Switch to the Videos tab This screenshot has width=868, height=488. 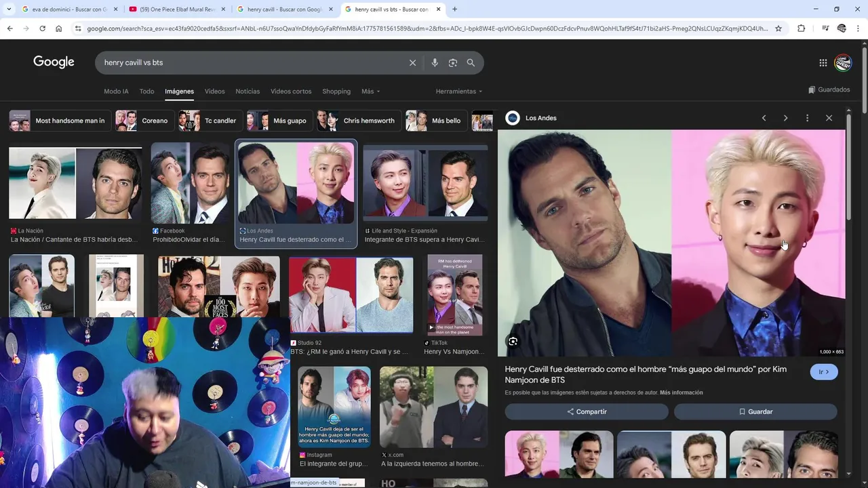point(214,91)
